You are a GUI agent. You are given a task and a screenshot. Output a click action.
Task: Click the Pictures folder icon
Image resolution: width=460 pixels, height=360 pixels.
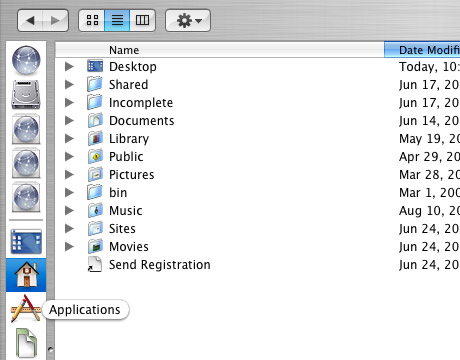(95, 174)
